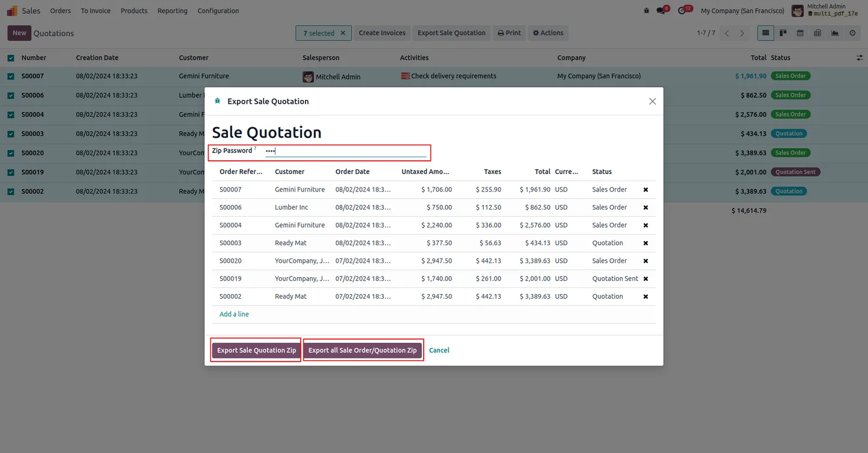Viewport: 868px width, 453px height.
Task: Click the $ 1,961.90 total of S00007 row
Action: tap(750, 77)
